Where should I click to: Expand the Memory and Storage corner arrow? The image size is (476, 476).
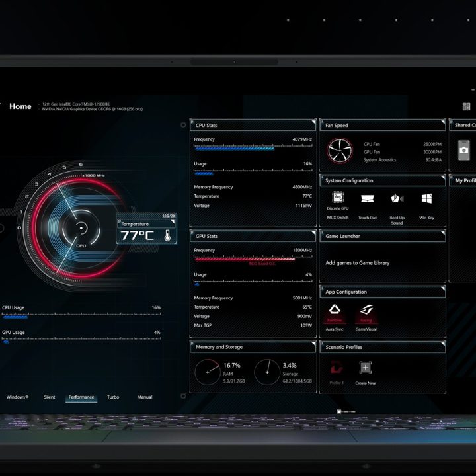coord(313,344)
